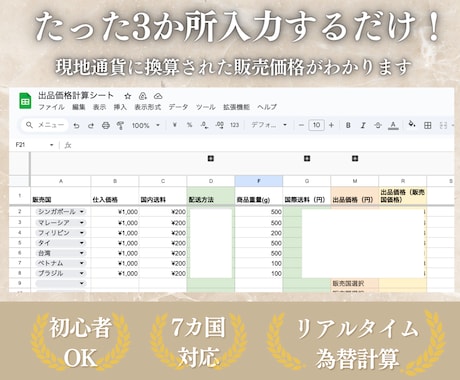This screenshot has width=460, height=380.
Task: Click the print icon
Action: [x=106, y=125]
